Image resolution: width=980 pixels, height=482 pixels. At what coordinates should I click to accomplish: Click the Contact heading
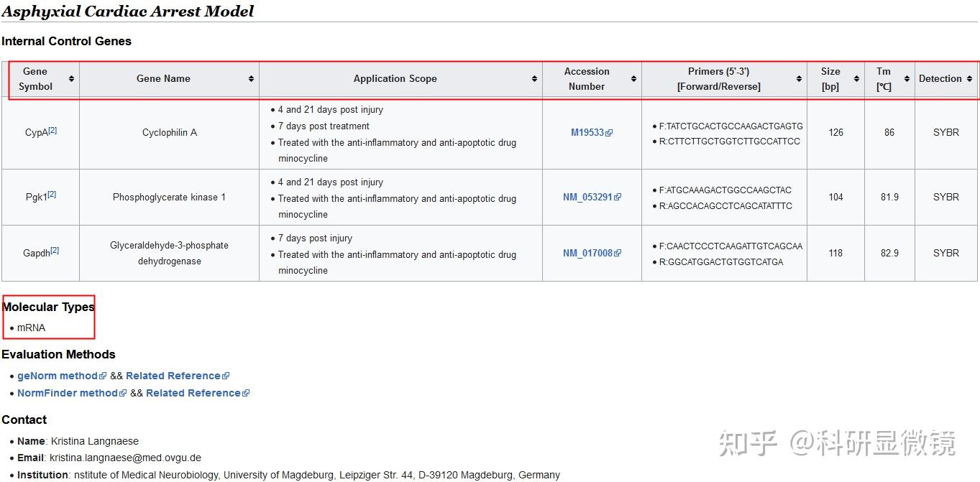[24, 420]
